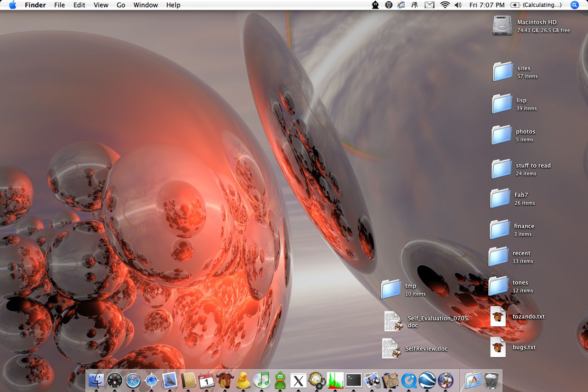This screenshot has height=392, width=588.
Task: Open the Apple menu
Action: [x=12, y=5]
